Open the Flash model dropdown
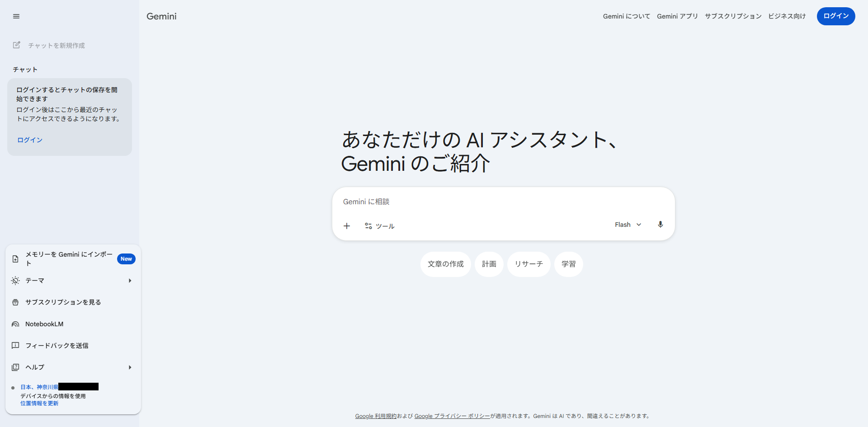The width and height of the screenshot is (868, 427). point(628,225)
